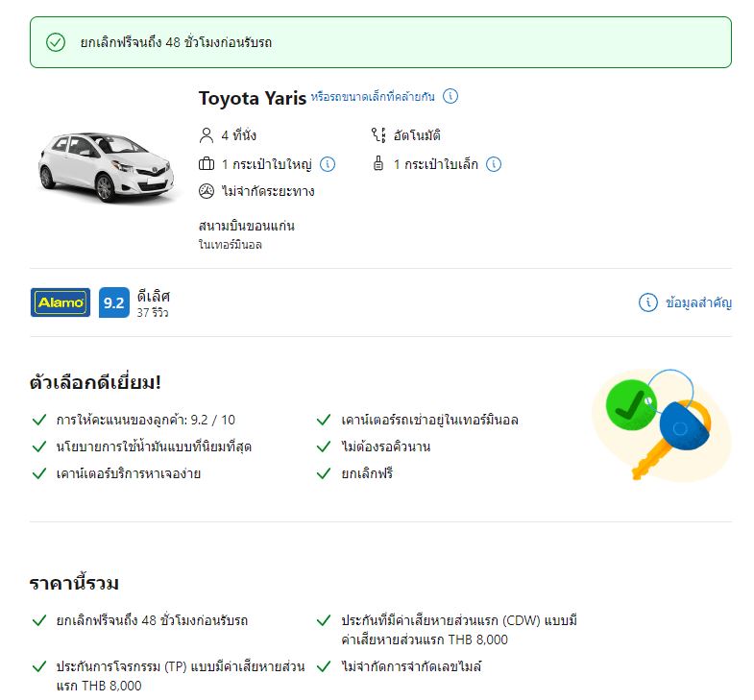Open info icon next to หรือรถขนาดเล็กที่คล้ายกัน
The height and width of the screenshot is (700, 754).
(x=450, y=96)
